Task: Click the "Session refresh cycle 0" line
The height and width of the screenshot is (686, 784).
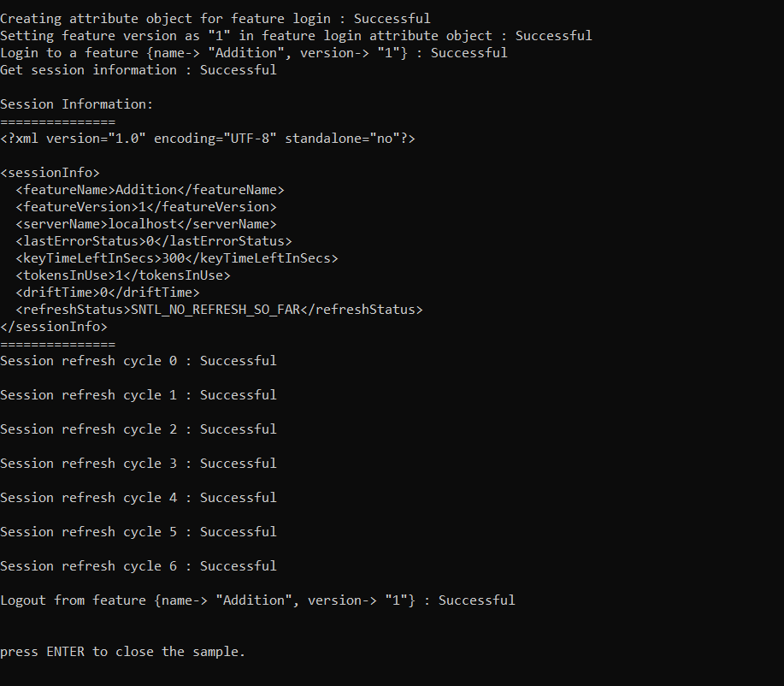Action: (x=138, y=360)
